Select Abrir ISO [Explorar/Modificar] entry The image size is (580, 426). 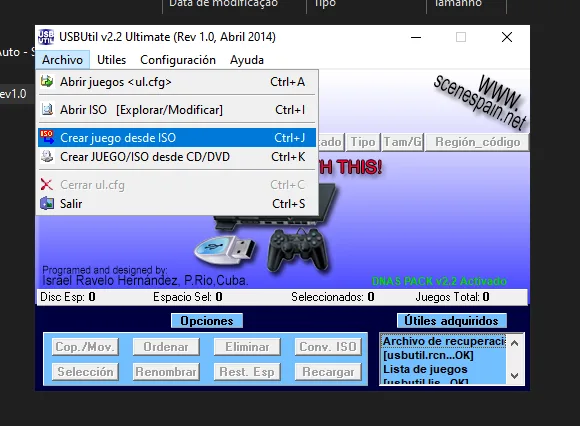[x=177, y=109]
